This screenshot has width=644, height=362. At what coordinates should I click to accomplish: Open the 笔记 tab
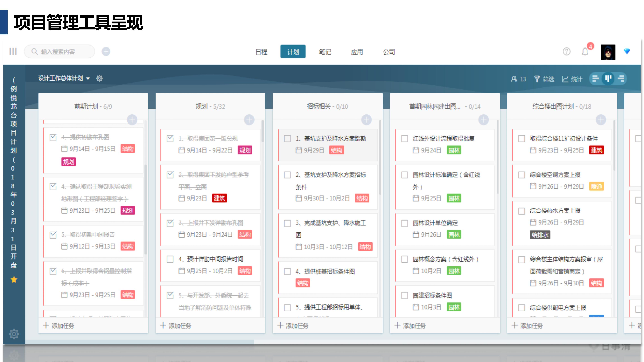pyautogui.click(x=325, y=52)
